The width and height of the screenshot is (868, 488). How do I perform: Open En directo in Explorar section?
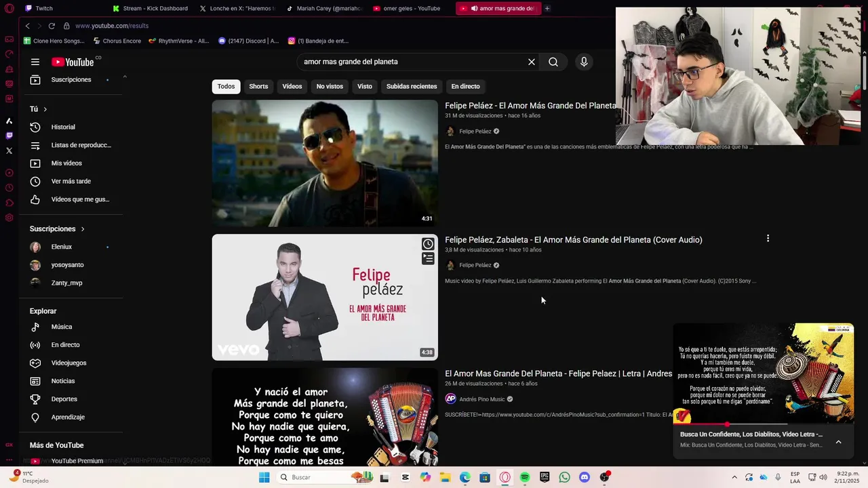[71, 345]
